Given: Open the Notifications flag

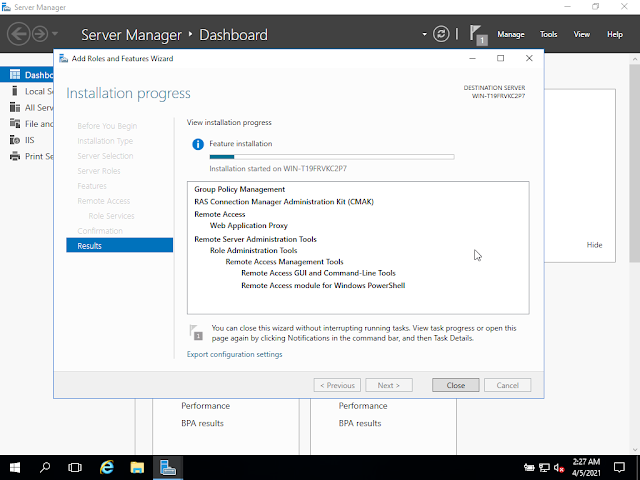Looking at the screenshot, I should point(478,35).
